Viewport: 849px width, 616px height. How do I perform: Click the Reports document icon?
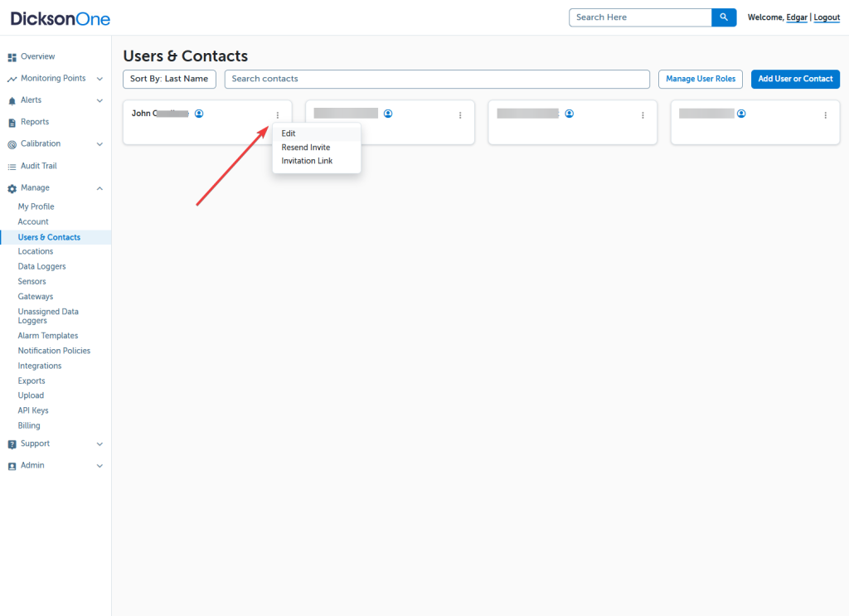pos(12,123)
